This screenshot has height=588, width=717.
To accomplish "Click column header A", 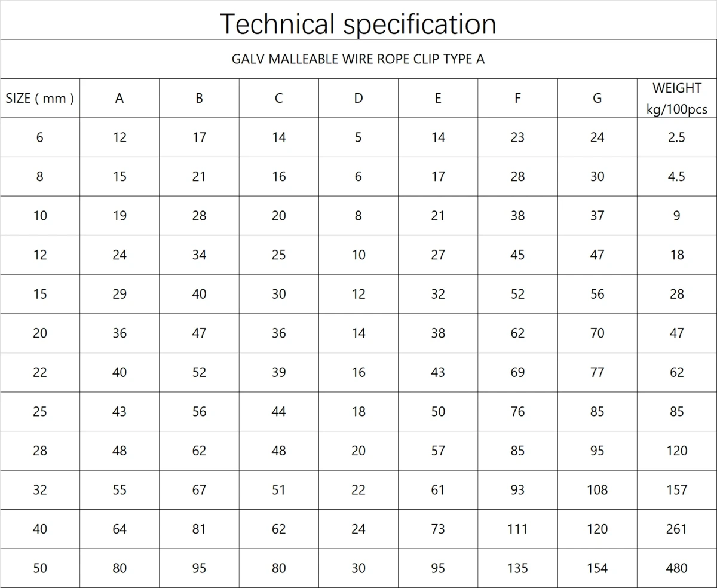I will tap(119, 99).
